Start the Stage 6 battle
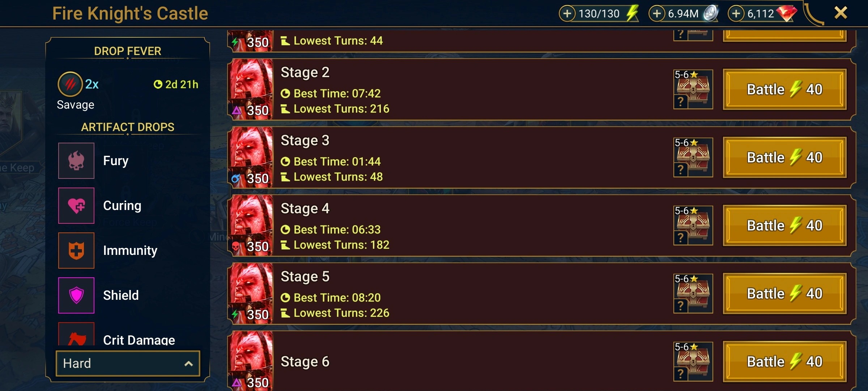The image size is (868, 391). click(x=785, y=362)
